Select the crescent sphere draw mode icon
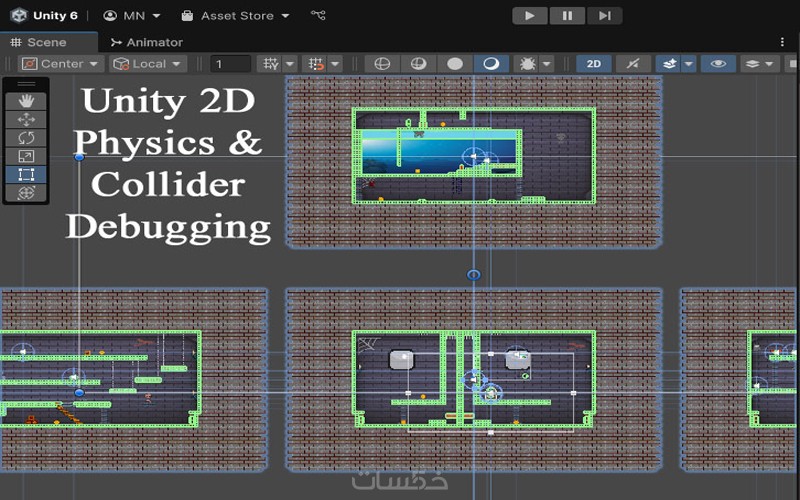The height and width of the screenshot is (500, 800). 491,64
